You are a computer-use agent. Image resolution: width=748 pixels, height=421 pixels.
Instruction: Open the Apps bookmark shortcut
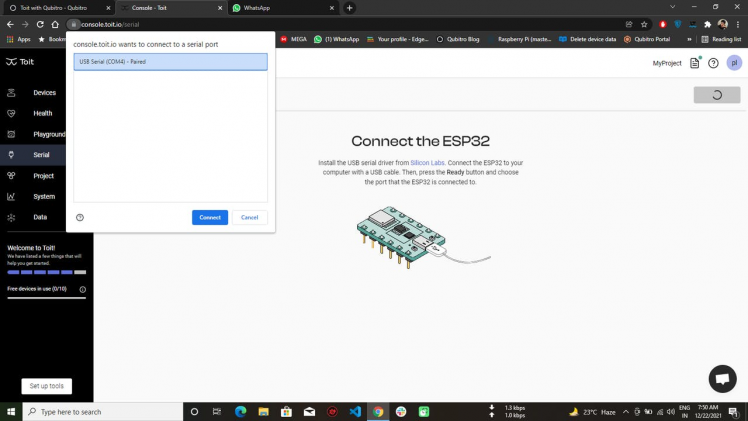(x=19, y=39)
